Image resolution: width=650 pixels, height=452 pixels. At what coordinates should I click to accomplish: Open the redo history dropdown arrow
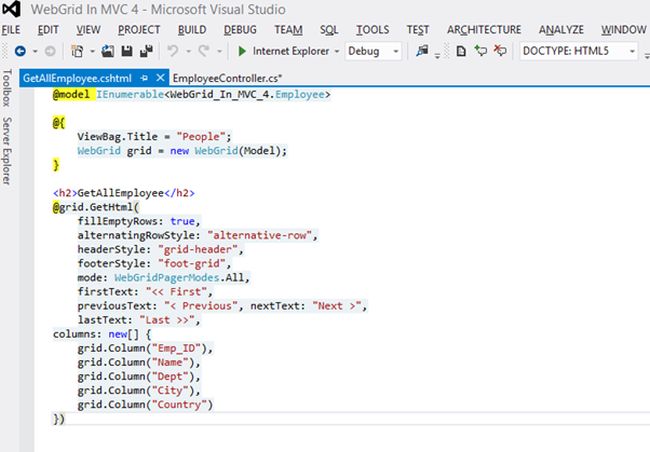pyautogui.click(x=220, y=51)
